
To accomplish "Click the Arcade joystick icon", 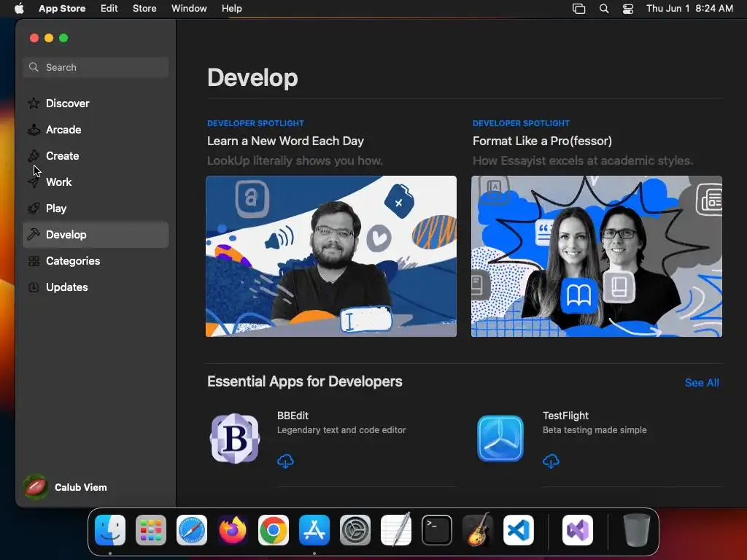I will [34, 130].
